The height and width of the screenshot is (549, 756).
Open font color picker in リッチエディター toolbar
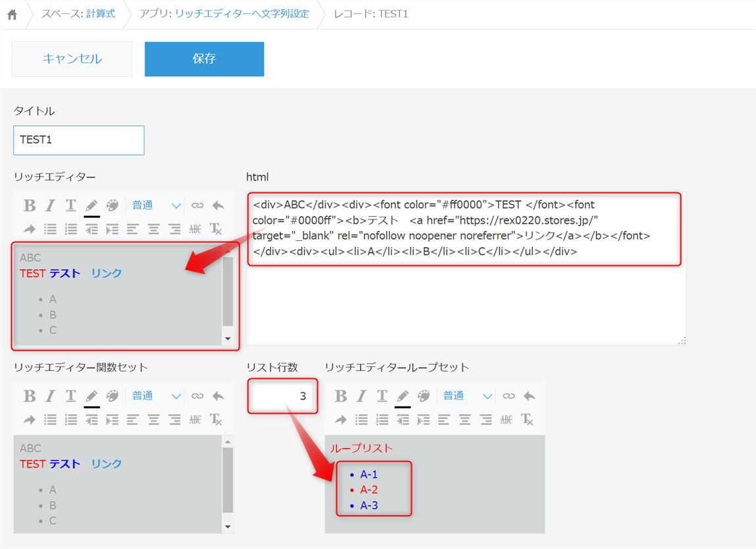click(x=91, y=207)
